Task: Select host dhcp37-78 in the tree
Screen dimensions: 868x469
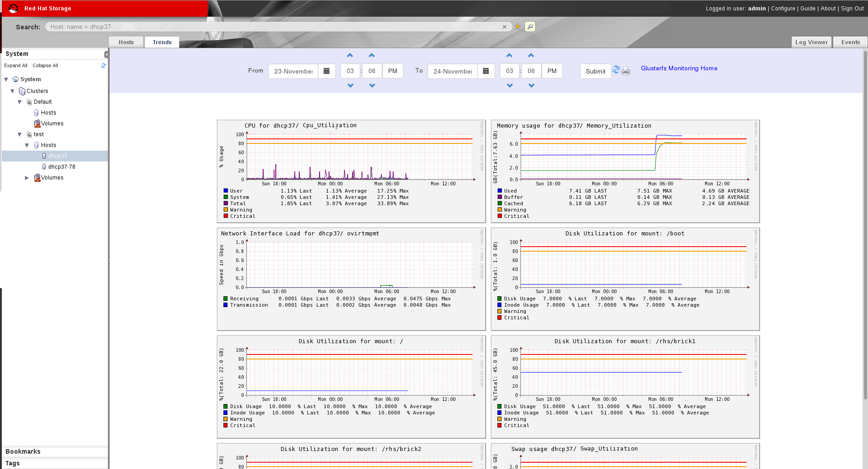Action: coord(62,167)
